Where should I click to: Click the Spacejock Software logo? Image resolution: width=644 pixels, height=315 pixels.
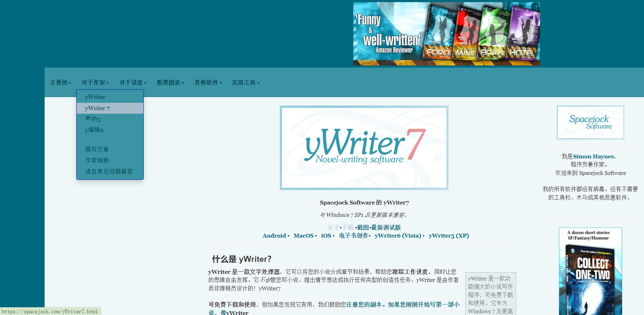point(591,122)
